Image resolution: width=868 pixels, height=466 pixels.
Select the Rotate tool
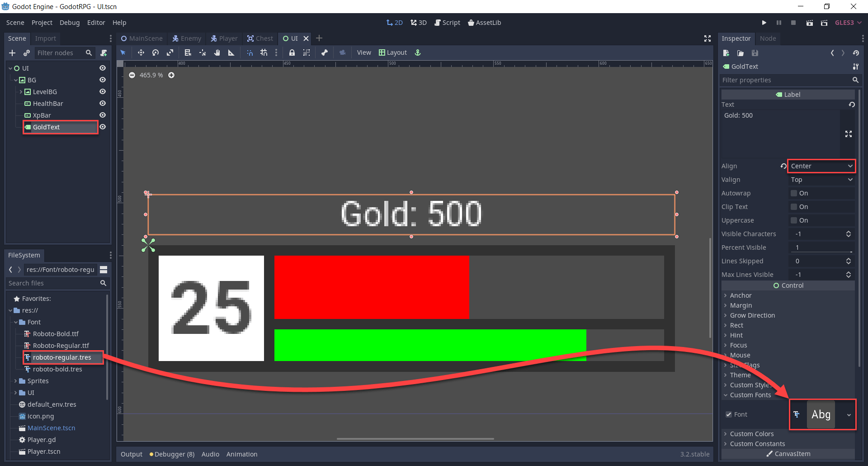(156, 52)
